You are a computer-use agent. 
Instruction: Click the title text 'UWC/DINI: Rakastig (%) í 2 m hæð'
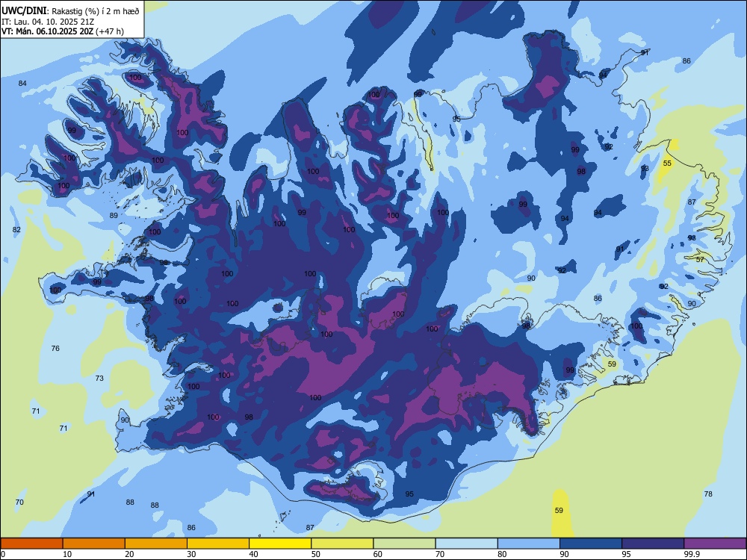(70, 11)
